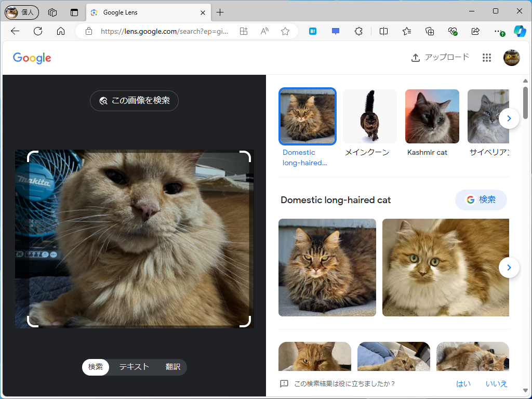Select the メインクーン breed thumbnail
Viewport: 532px width, 399px height.
click(369, 116)
